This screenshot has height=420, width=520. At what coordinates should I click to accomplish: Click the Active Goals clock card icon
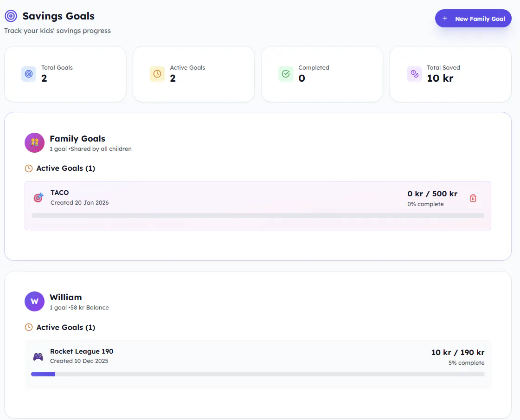157,74
